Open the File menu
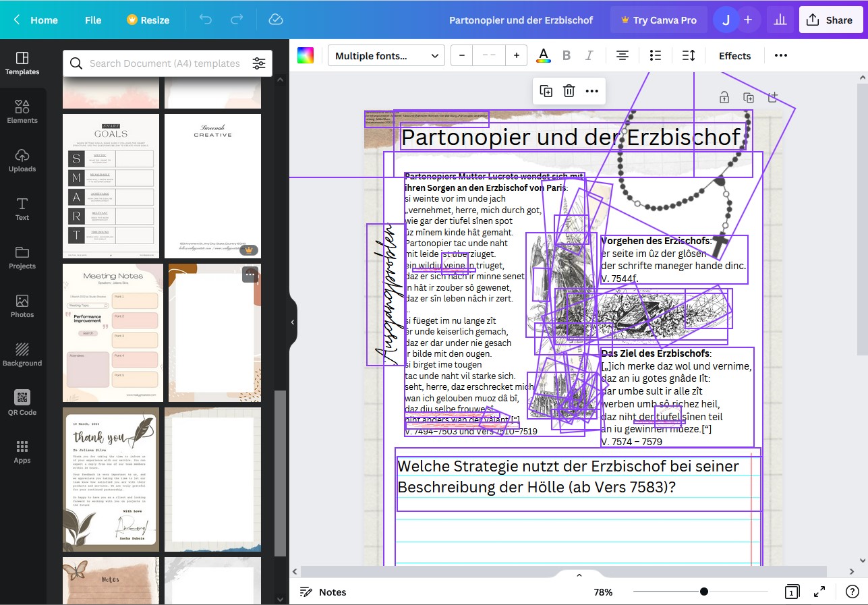 [x=93, y=20]
